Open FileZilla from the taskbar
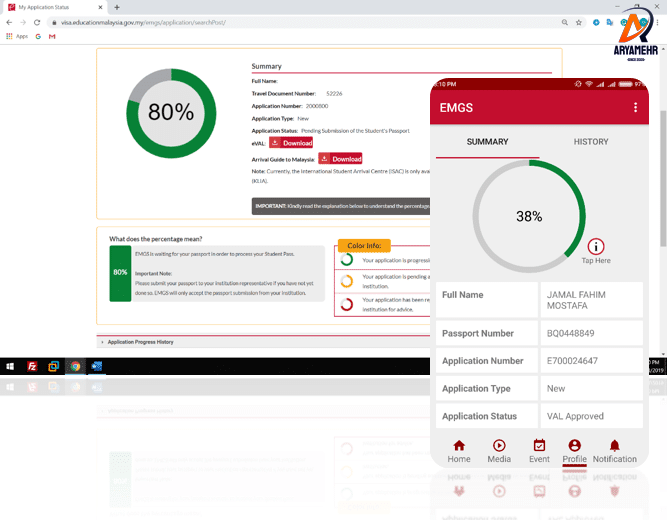The height and width of the screenshot is (520, 667). pos(32,366)
